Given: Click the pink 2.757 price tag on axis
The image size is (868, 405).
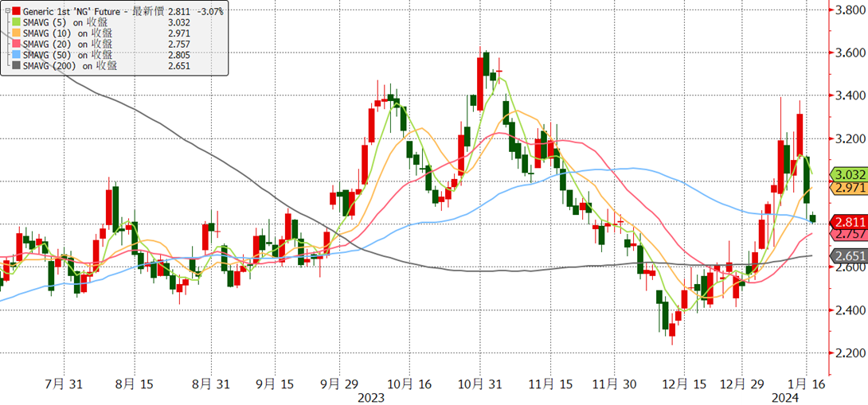Looking at the screenshot, I should click(849, 235).
